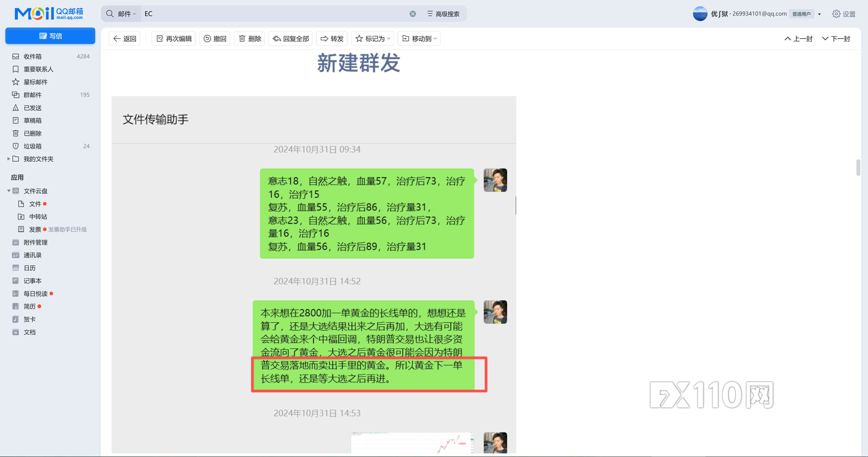The image size is (868, 457).
Task: Click avatar beside the 09:34 message
Action: (495, 180)
